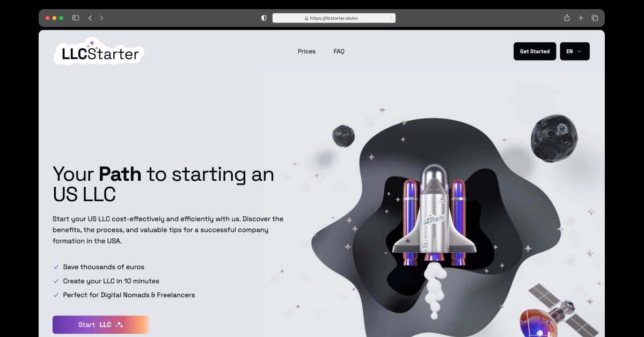This screenshot has height=337, width=644.
Task: Go back with the browser back arrow
Action: pos(90,18)
